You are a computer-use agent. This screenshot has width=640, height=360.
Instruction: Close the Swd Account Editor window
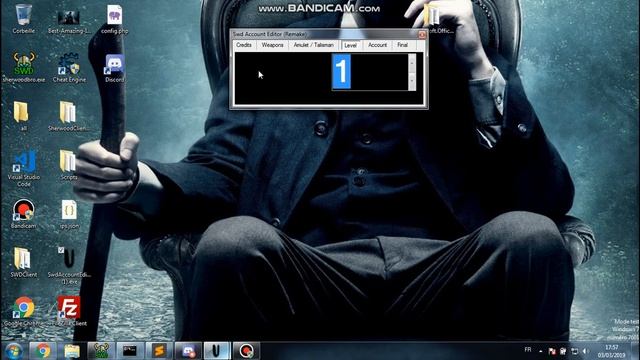pos(422,34)
